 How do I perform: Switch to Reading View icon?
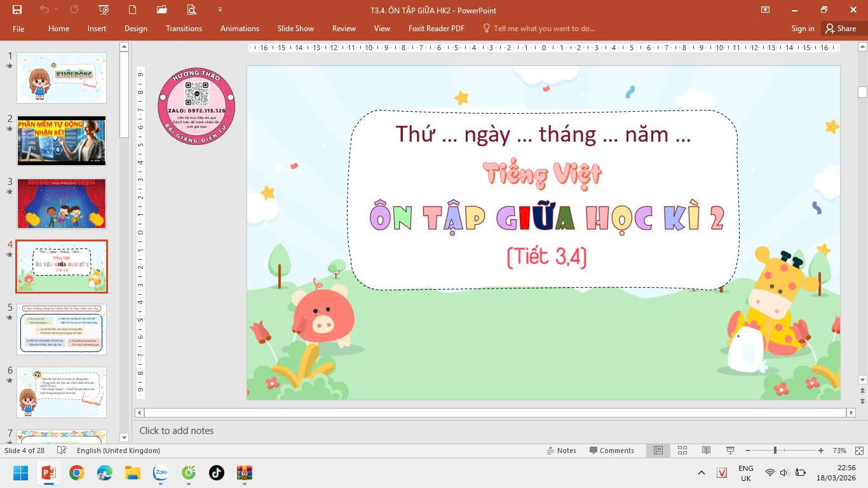click(706, 451)
